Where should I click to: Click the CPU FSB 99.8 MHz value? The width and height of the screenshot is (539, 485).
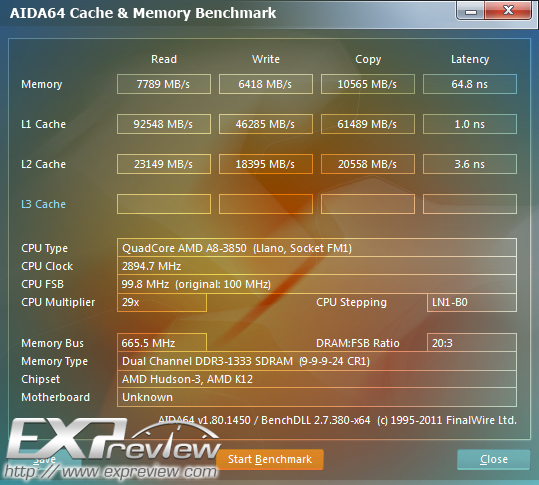317,284
